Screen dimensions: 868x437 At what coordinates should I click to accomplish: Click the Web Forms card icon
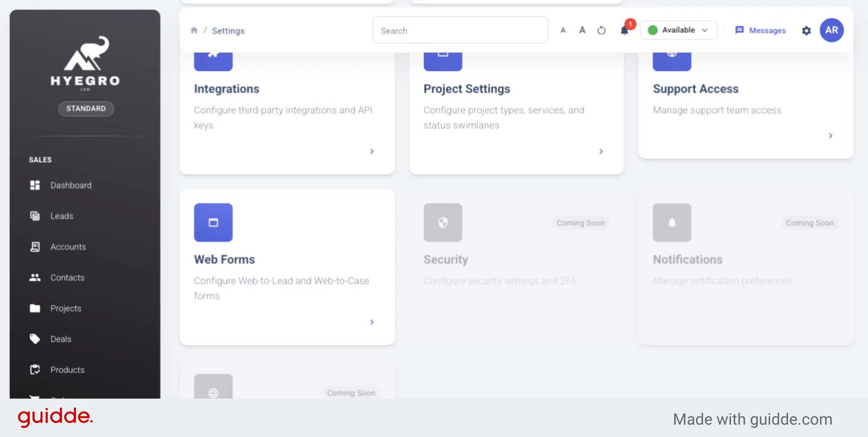[213, 223]
